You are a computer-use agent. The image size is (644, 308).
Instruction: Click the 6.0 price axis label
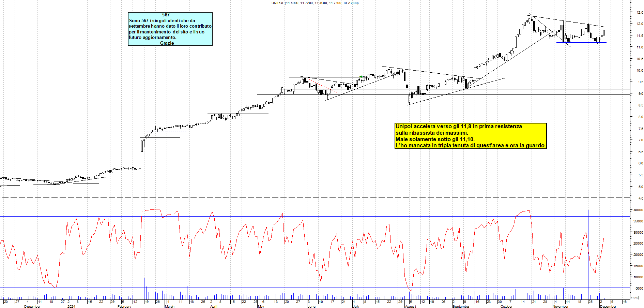(x=641, y=163)
